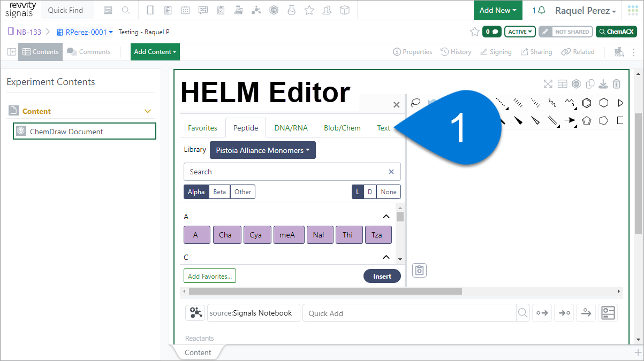Open the Properties panel
Image resolution: width=644 pixels, height=361 pixels.
[x=412, y=52]
